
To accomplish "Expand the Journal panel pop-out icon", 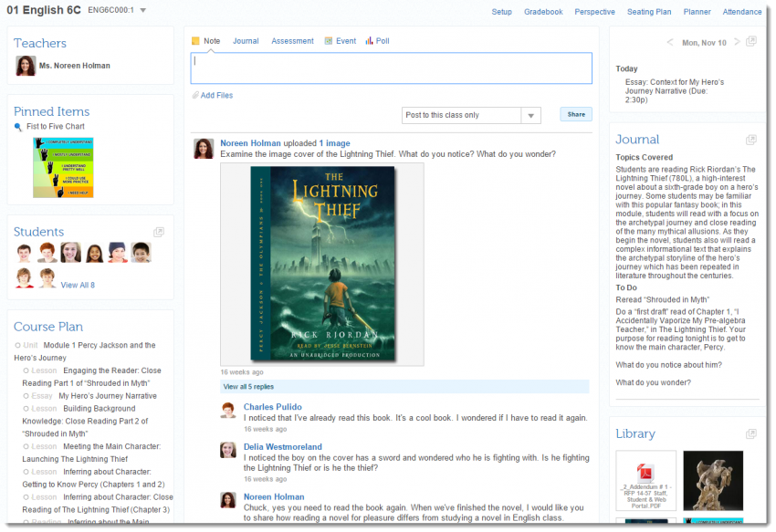I will [750, 140].
